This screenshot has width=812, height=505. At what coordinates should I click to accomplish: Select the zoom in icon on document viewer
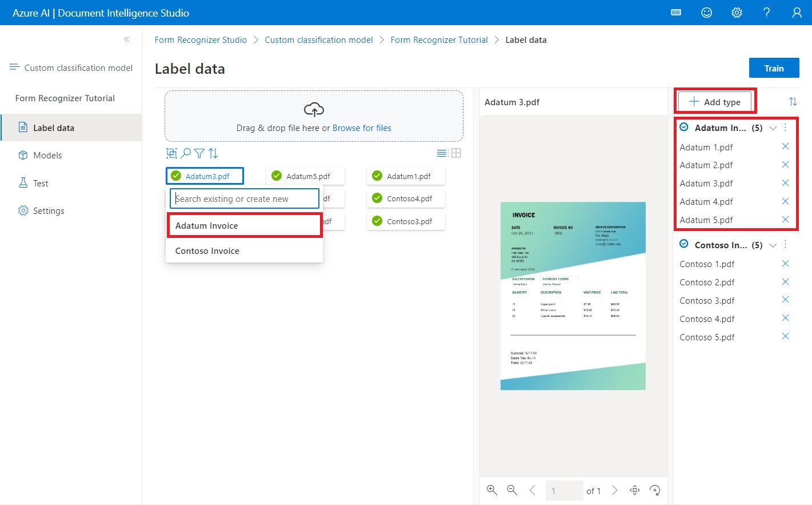pos(492,490)
